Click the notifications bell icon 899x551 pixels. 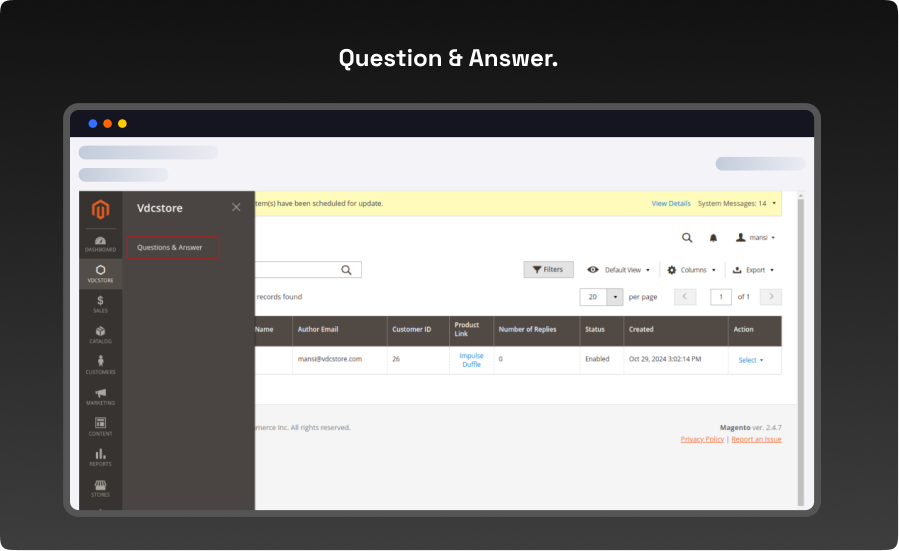(x=713, y=238)
